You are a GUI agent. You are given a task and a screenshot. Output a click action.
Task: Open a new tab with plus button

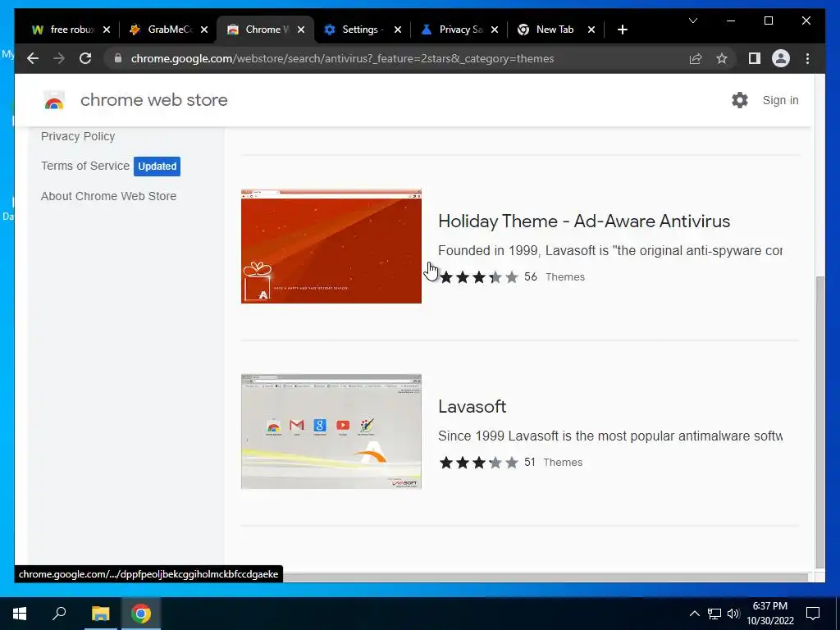622,30
